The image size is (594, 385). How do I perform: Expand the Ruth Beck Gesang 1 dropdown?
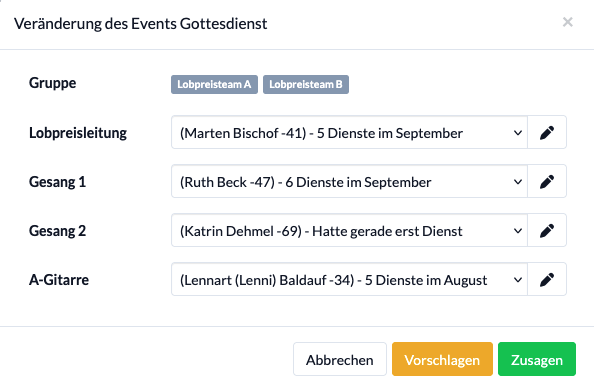pyautogui.click(x=349, y=181)
